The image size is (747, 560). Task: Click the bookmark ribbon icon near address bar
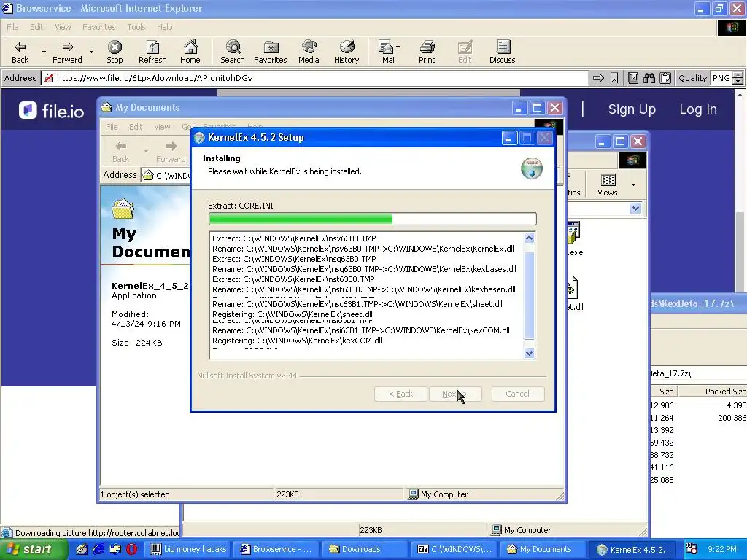tap(614, 78)
